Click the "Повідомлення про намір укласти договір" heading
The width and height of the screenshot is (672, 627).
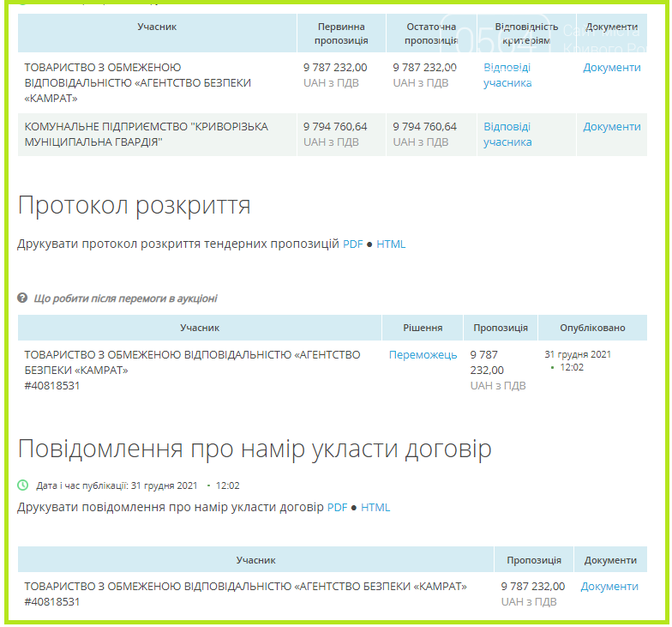255,449
